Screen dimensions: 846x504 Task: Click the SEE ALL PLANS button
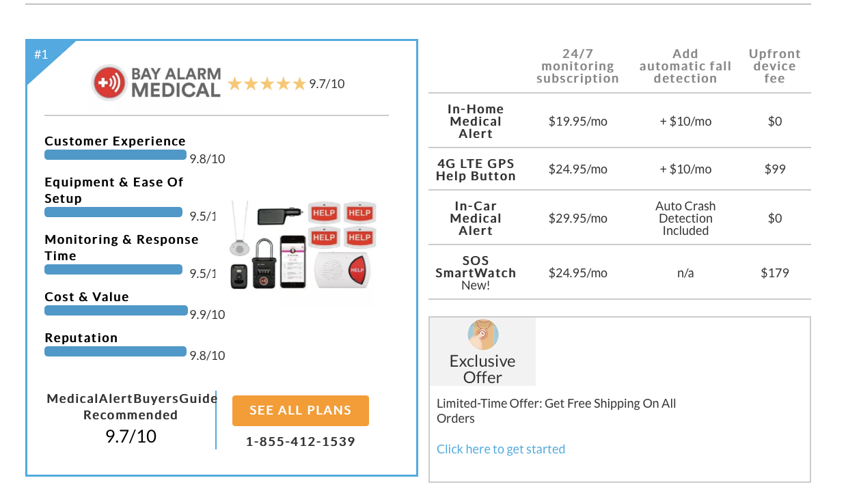point(301,410)
